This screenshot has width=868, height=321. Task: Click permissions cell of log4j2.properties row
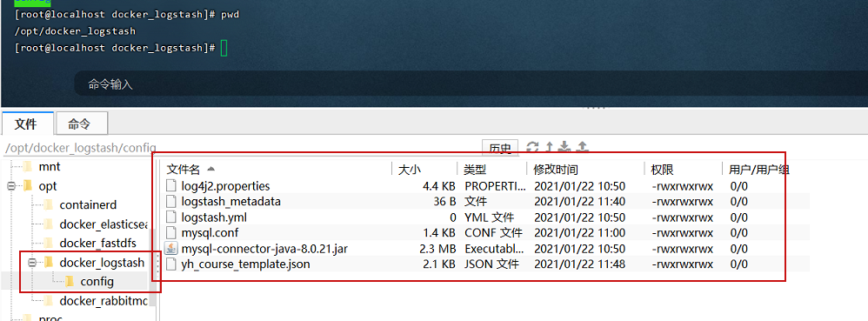click(683, 186)
